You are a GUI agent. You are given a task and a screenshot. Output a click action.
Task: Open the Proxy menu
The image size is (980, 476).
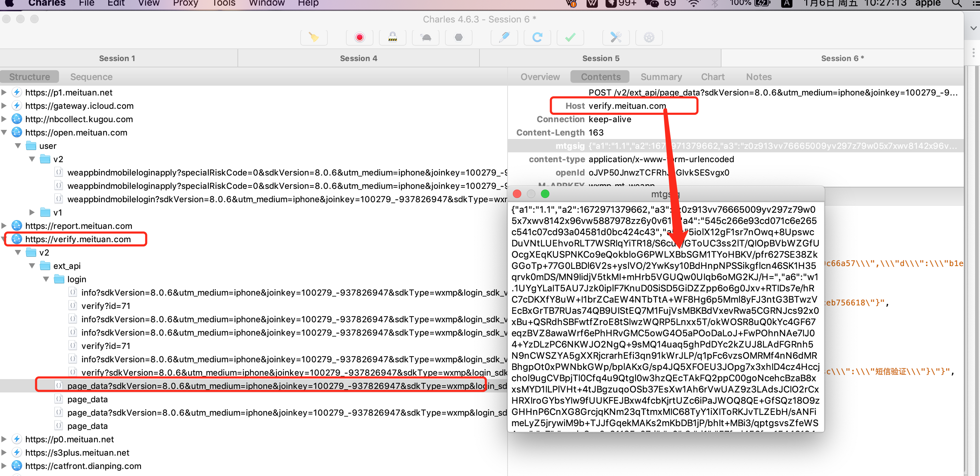pos(186,4)
